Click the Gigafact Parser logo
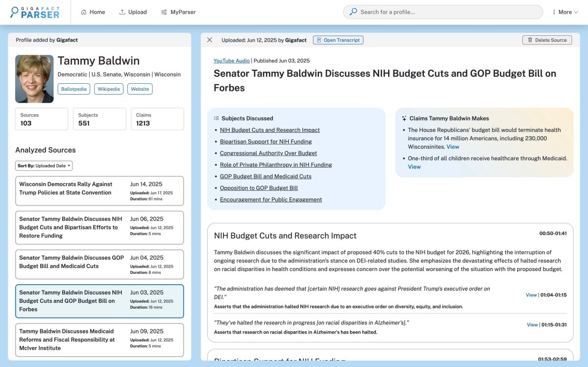The width and height of the screenshot is (588, 367). point(35,12)
